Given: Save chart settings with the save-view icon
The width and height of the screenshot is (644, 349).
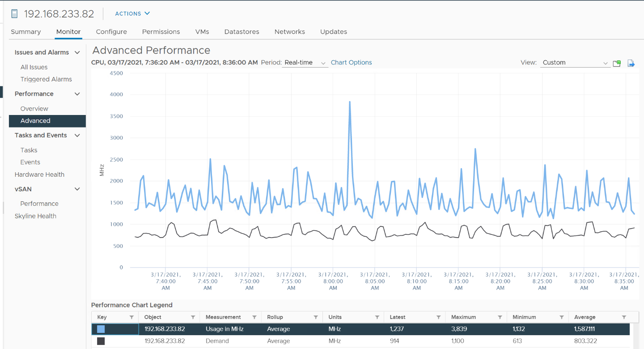Looking at the screenshot, I should [617, 63].
